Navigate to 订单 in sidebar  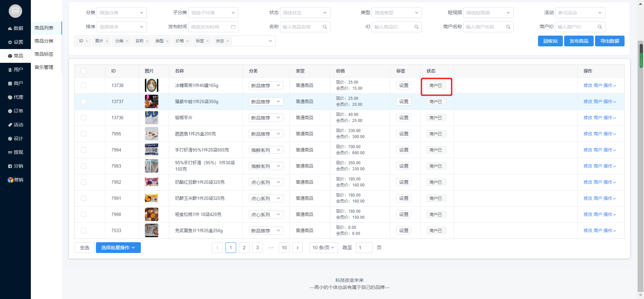tap(15, 111)
